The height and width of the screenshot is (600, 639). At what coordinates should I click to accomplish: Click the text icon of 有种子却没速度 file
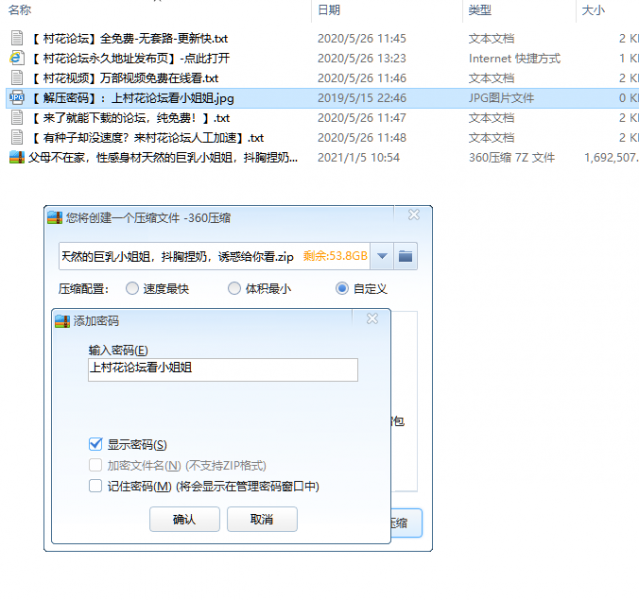click(x=17, y=137)
